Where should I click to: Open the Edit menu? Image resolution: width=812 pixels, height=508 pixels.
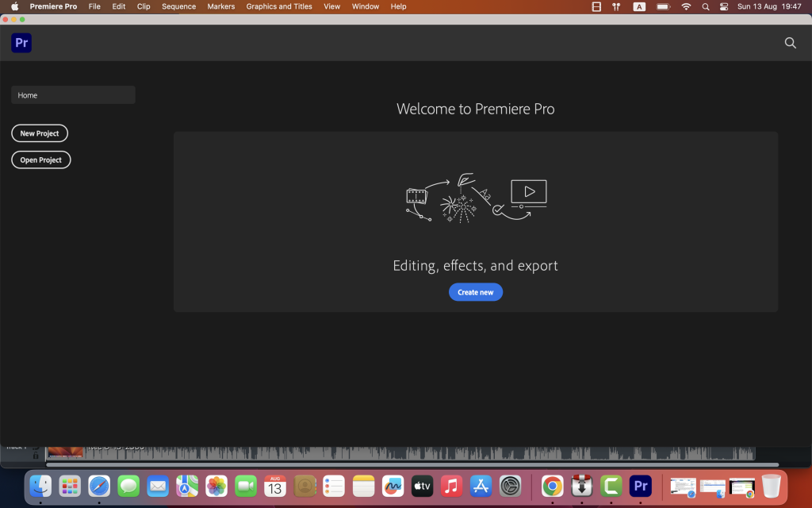coord(119,6)
